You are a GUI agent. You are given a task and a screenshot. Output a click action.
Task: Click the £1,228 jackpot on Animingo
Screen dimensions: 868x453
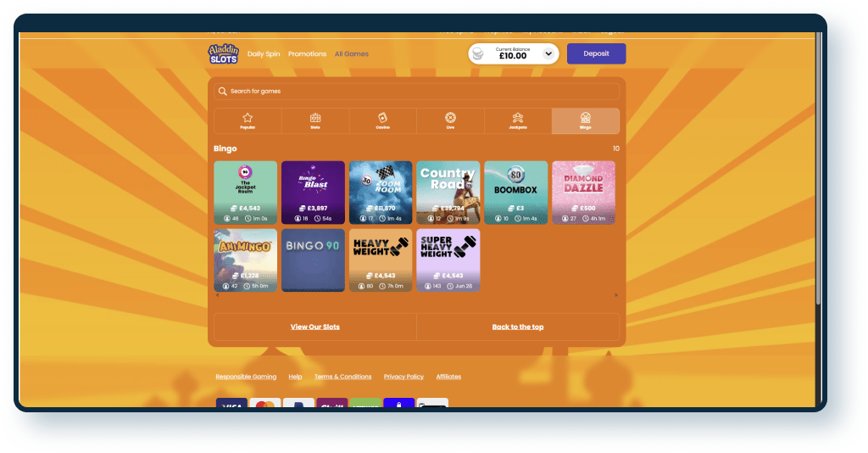tap(250, 275)
